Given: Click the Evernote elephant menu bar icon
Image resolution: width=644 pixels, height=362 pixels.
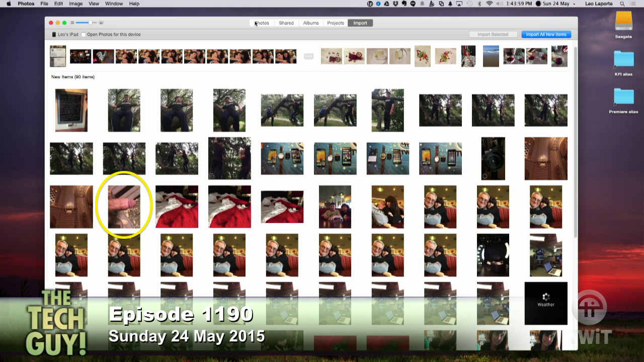Looking at the screenshot, I should 405,4.
